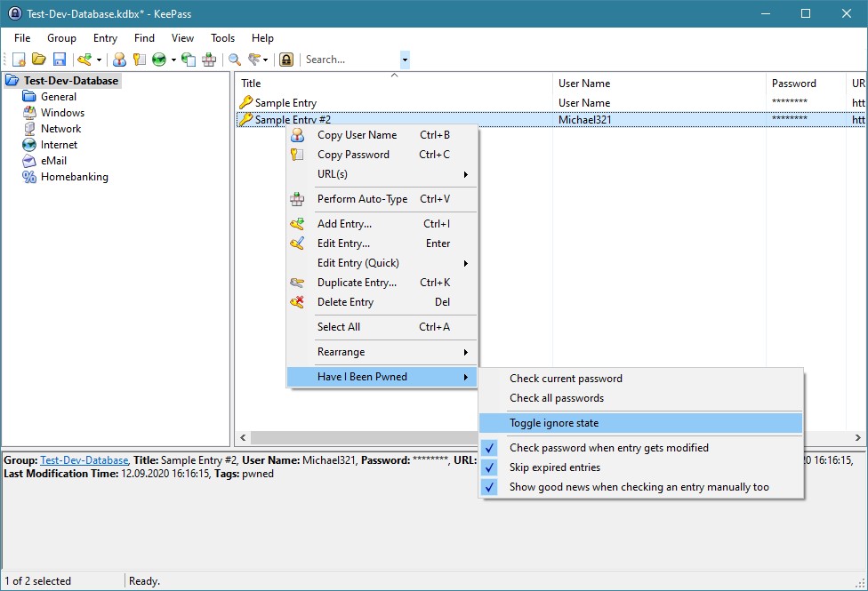Viewport: 868px width, 591px height.
Task: Sort entries by the Title column header
Action: pos(394,84)
